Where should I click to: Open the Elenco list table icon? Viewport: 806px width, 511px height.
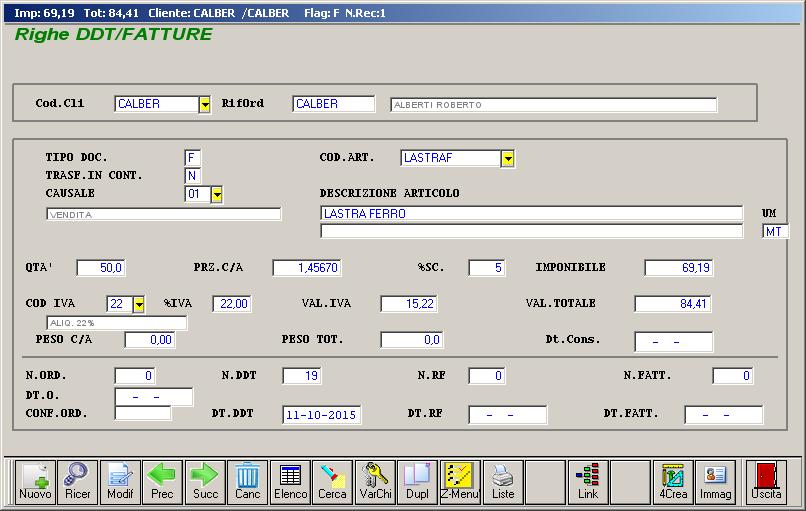(290, 482)
